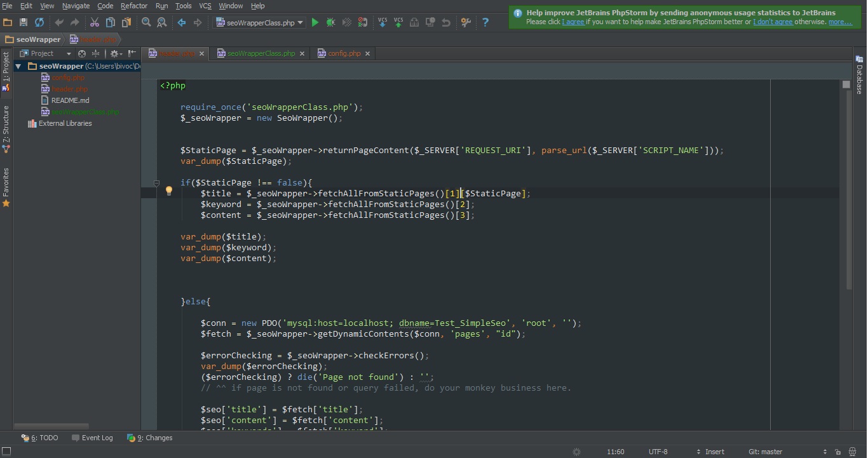Click seoWrapper in the navigation breadcrumb
Screen dimensions: 868x458
click(x=33, y=39)
